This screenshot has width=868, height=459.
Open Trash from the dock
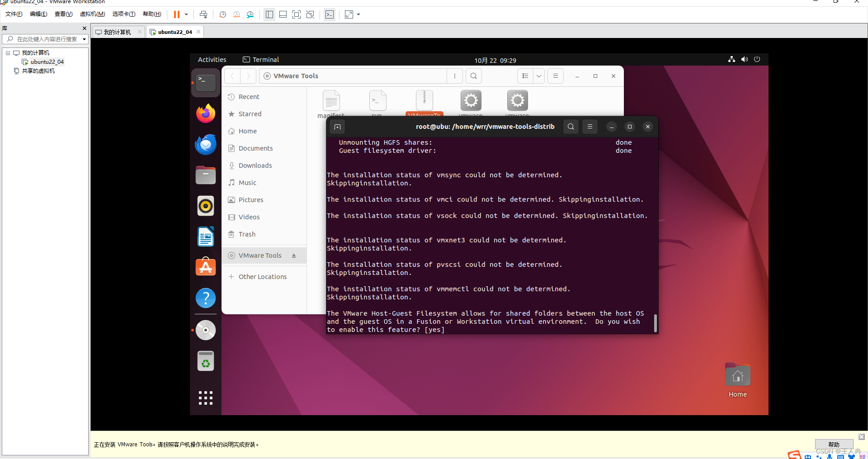(x=206, y=361)
